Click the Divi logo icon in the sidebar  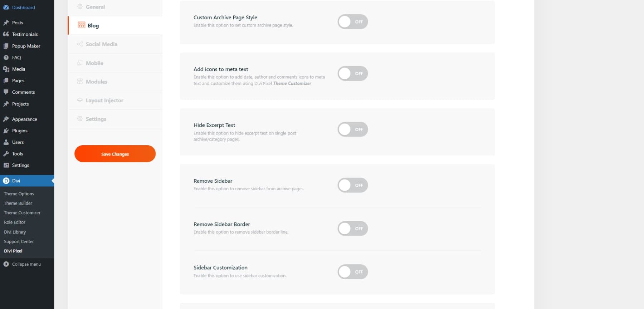click(x=6, y=181)
